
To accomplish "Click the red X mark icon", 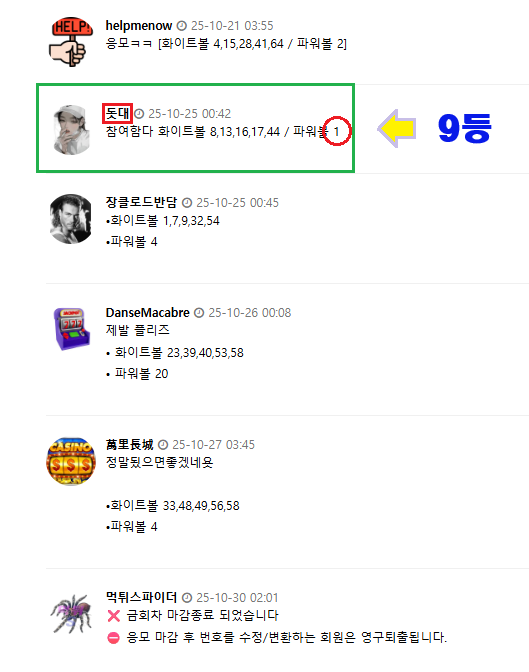I will click(x=114, y=616).
